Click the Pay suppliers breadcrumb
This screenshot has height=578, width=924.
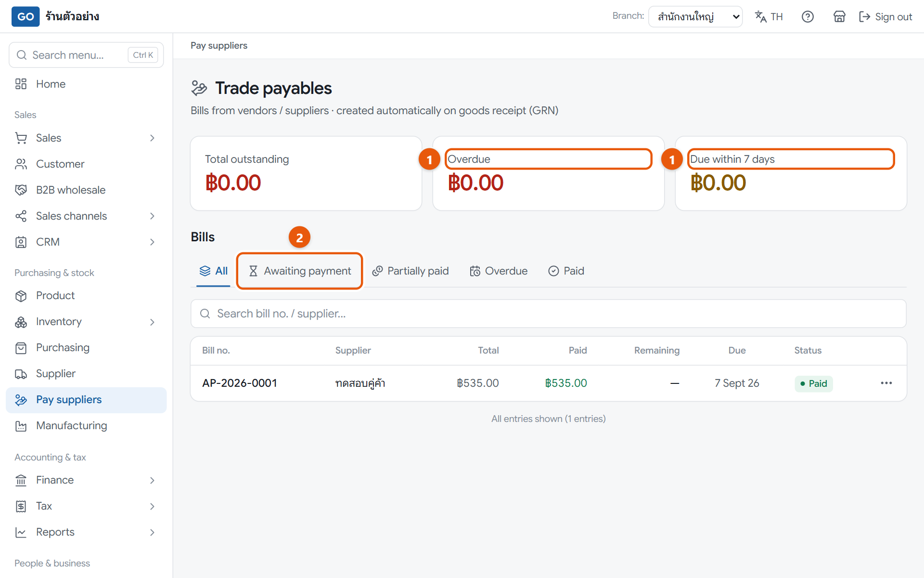tap(219, 45)
